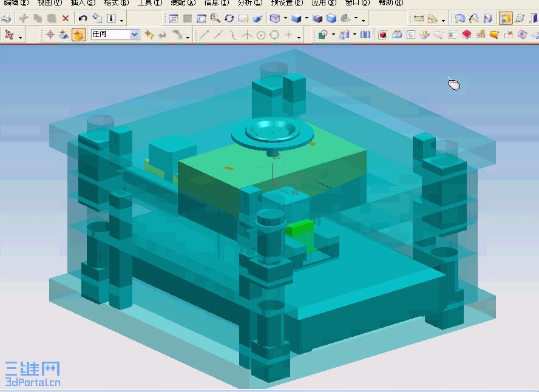Viewport: 539px width, 392px height.
Task: Open the 工具(T) menu
Action: (149, 3)
